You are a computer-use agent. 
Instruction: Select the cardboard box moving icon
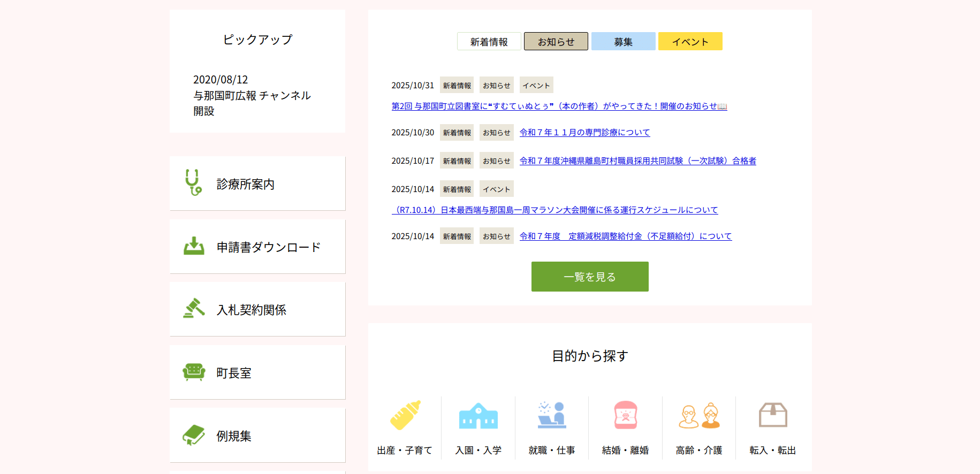coord(773,415)
